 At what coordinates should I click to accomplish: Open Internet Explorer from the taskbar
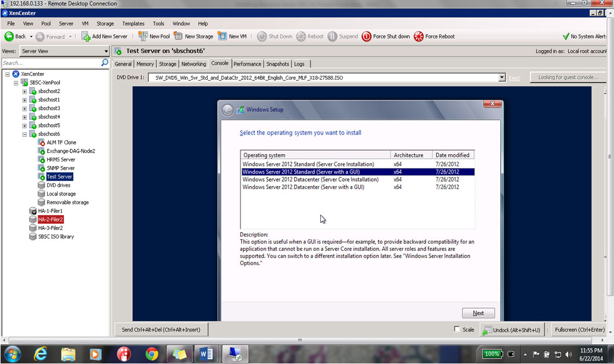40,355
